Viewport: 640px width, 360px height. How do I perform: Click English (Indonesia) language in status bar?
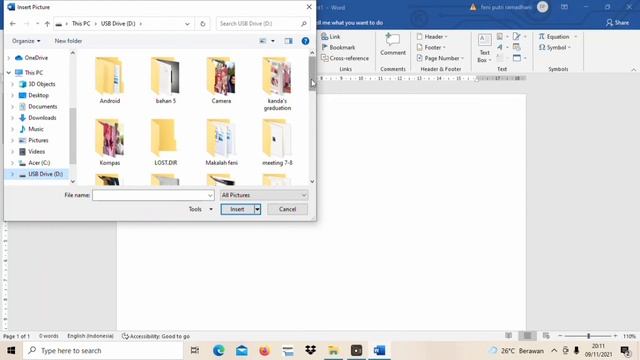click(x=90, y=336)
